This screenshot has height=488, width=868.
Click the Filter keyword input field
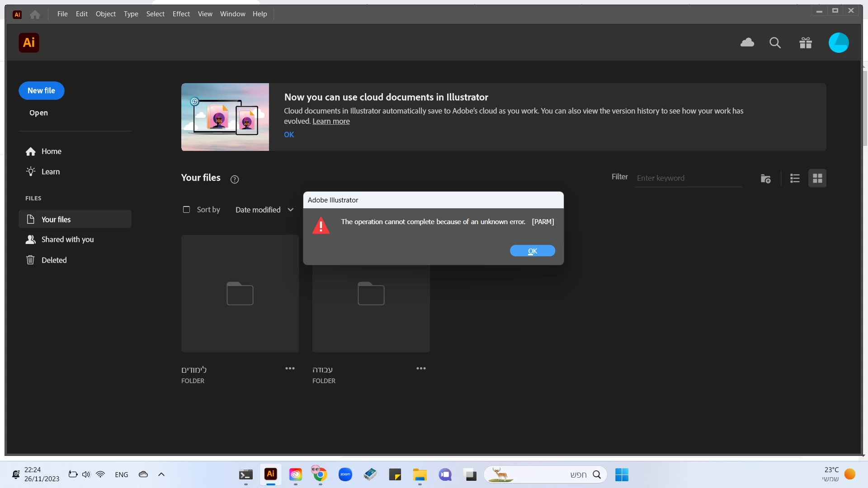click(x=687, y=178)
